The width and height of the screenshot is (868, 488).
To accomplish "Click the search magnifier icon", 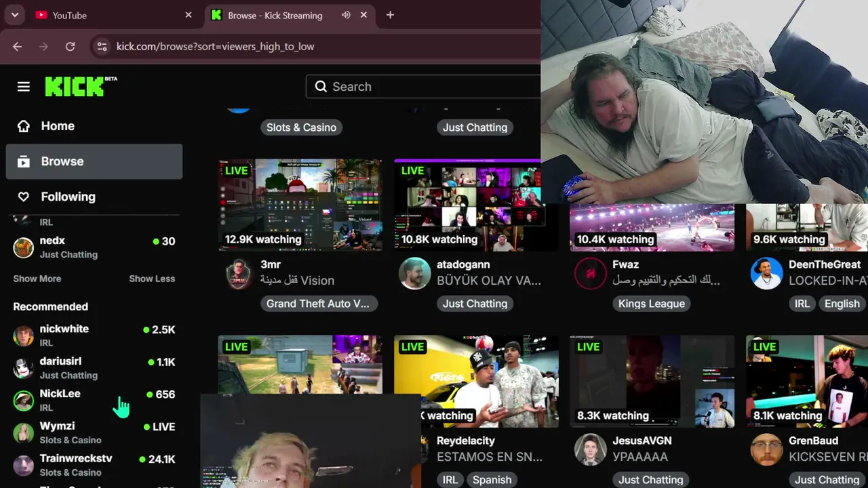I will pyautogui.click(x=321, y=87).
